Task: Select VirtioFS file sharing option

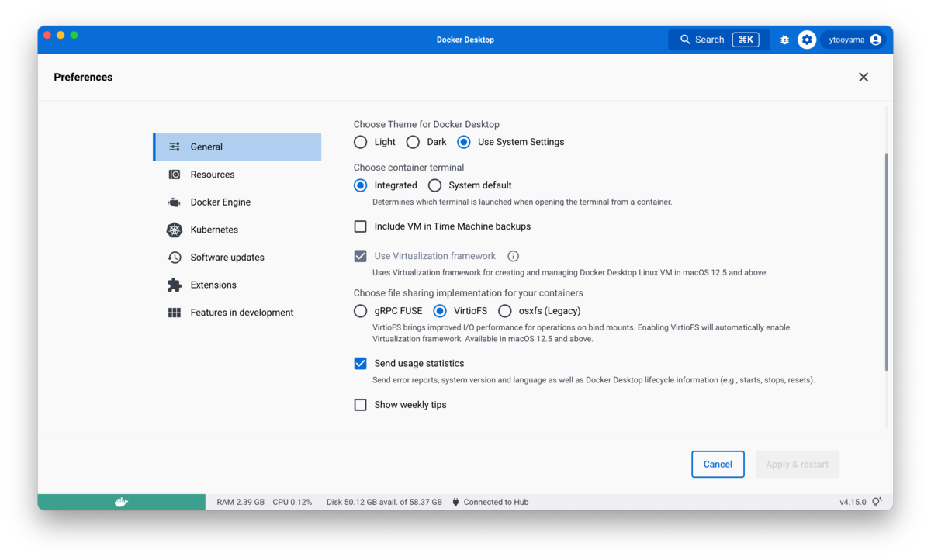Action: click(440, 311)
